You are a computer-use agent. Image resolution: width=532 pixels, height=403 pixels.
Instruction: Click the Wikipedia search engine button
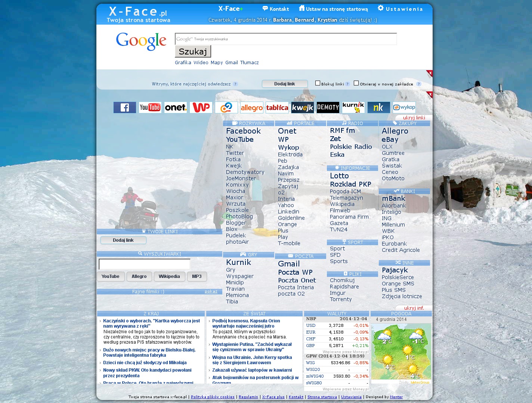(169, 277)
